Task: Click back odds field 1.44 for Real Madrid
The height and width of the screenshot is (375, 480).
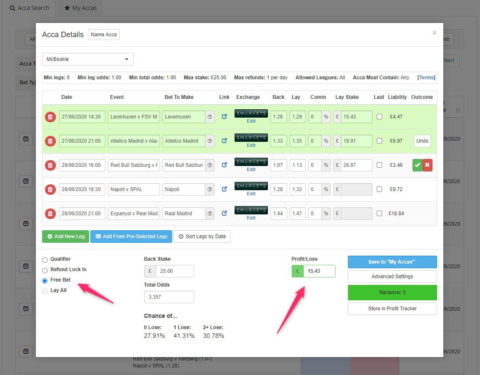Action: [x=278, y=213]
